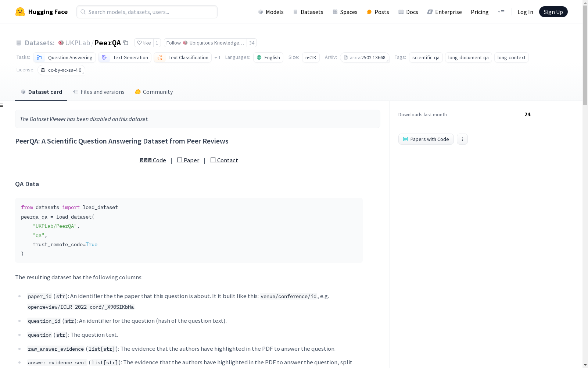Image resolution: width=588 pixels, height=368 pixels.
Task: Expand the more-options navigation menu icon
Action: [501, 12]
